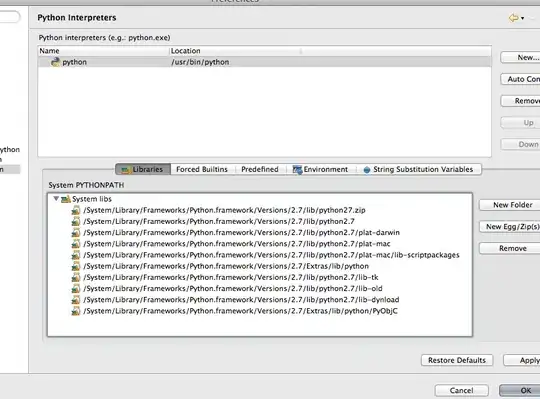540x399 pixels.
Task: Click the String Substitution Variables globe icon
Action: click(367, 170)
